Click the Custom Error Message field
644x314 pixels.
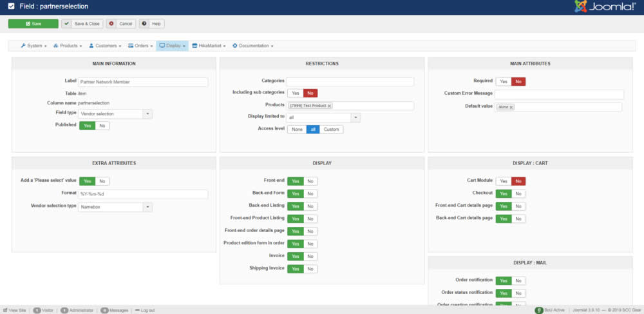[x=559, y=95]
